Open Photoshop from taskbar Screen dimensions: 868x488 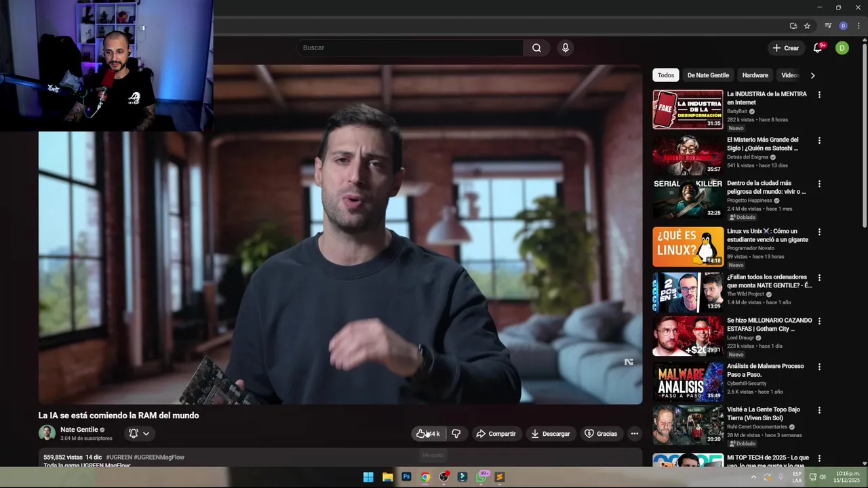pyautogui.click(x=406, y=477)
